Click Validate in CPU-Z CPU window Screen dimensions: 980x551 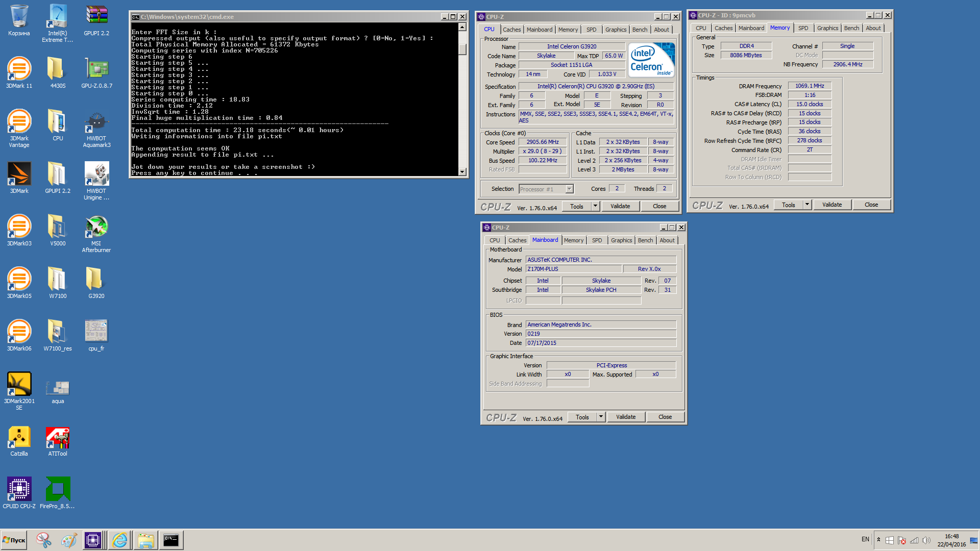click(x=620, y=206)
